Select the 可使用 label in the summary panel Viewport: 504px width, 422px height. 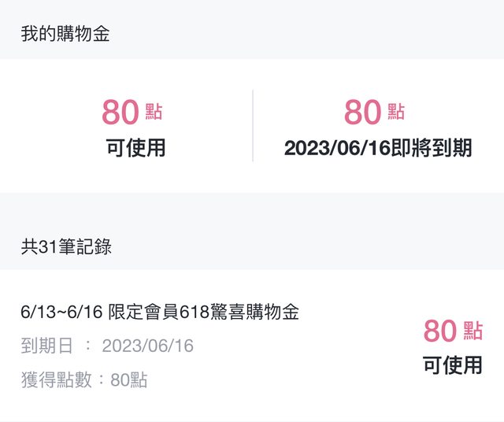tap(135, 147)
